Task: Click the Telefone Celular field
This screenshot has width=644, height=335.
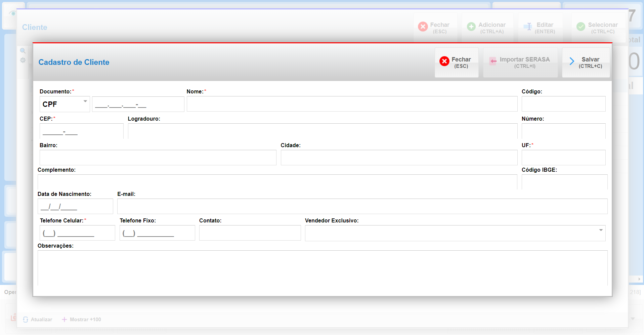Action: (x=77, y=233)
